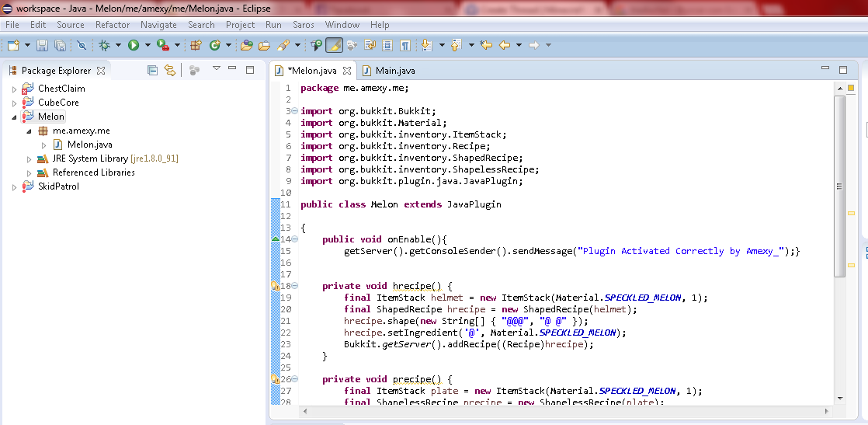
Task: Select the SkidPatrol project
Action: [x=58, y=186]
